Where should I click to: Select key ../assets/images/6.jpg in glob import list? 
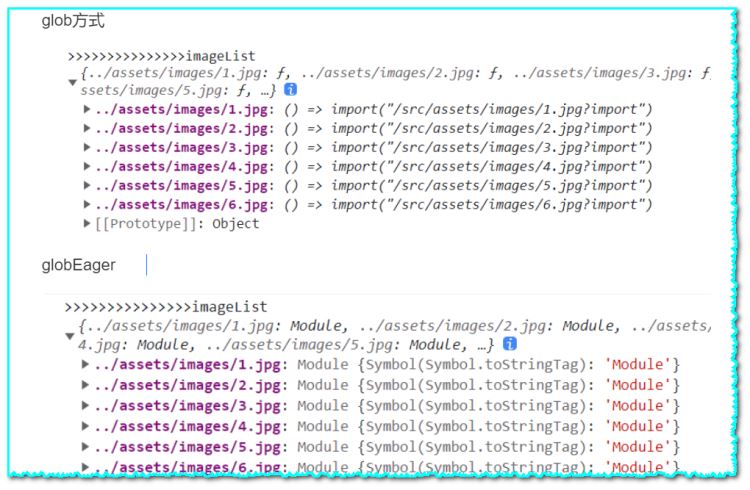(x=182, y=205)
